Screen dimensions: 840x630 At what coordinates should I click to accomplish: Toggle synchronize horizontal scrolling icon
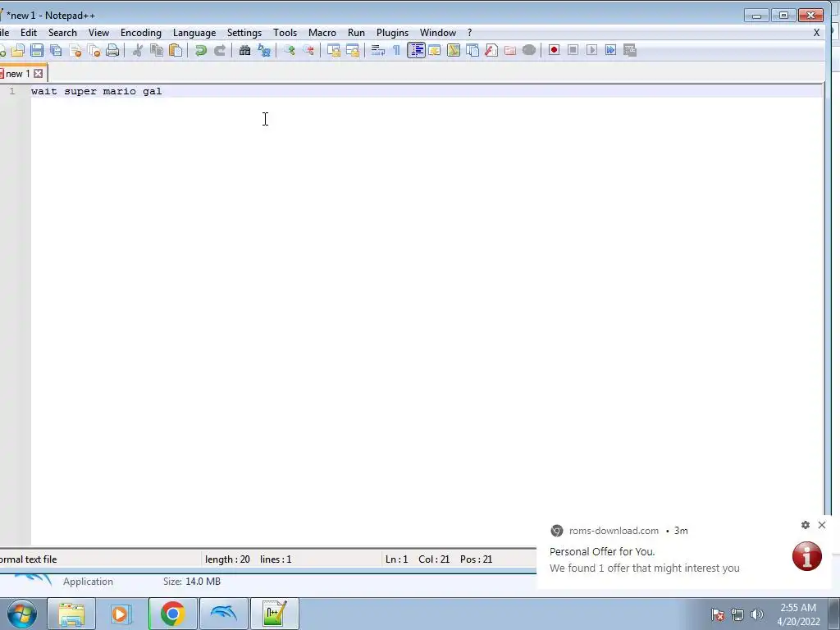(353, 50)
